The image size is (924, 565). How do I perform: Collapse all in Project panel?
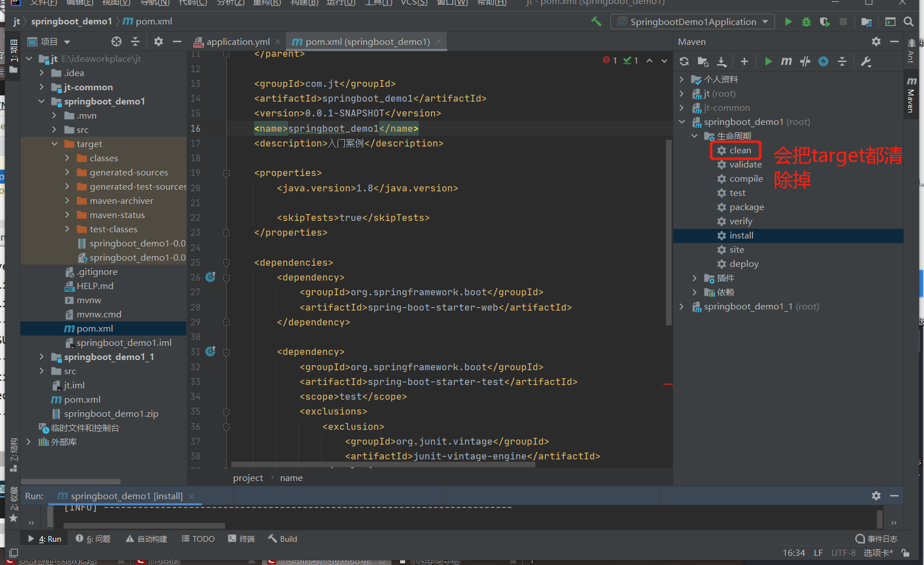(135, 41)
